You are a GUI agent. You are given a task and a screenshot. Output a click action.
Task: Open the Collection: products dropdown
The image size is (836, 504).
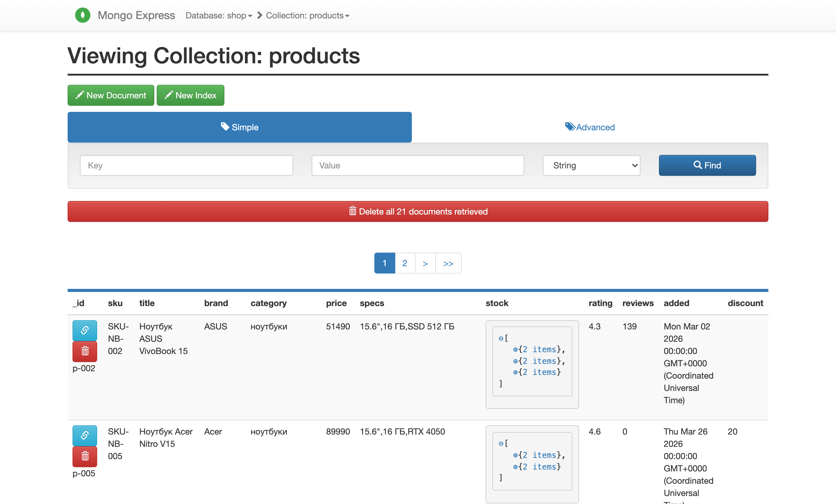pos(307,15)
